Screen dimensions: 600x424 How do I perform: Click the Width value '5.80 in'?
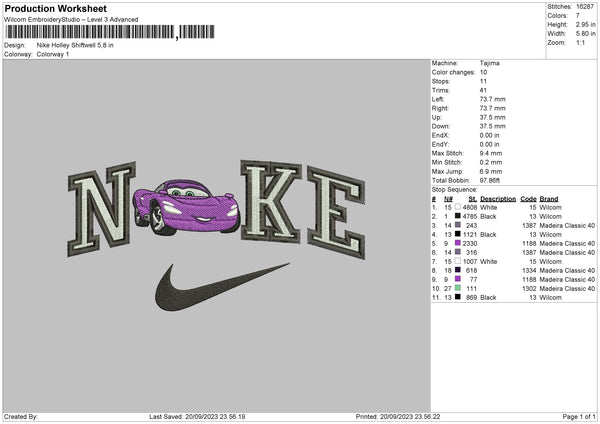(585, 34)
